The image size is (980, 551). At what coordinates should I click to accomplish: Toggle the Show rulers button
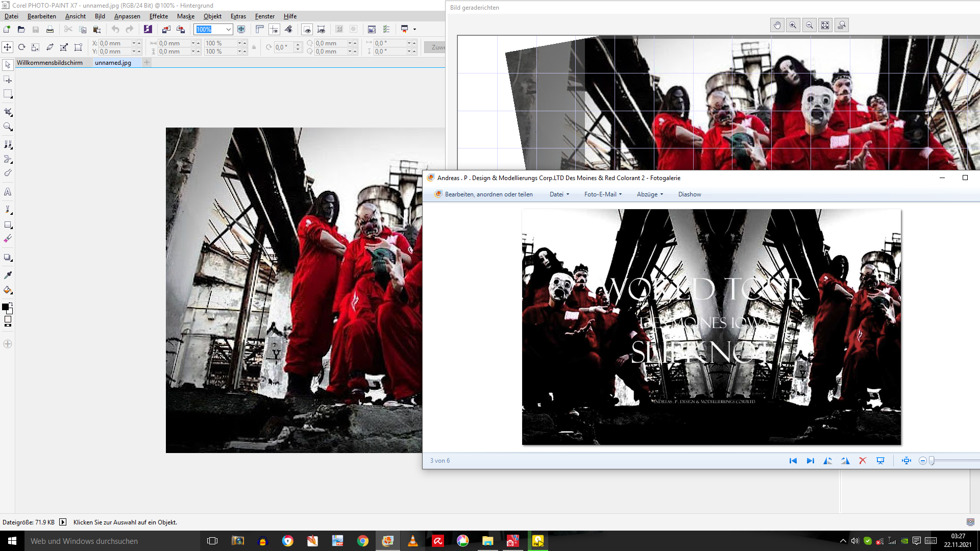pos(260,29)
